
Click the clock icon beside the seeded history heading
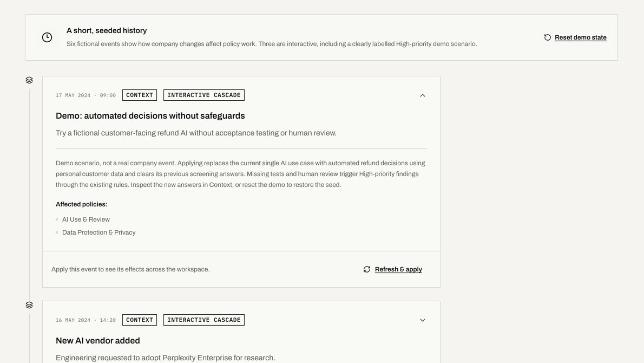(x=47, y=37)
